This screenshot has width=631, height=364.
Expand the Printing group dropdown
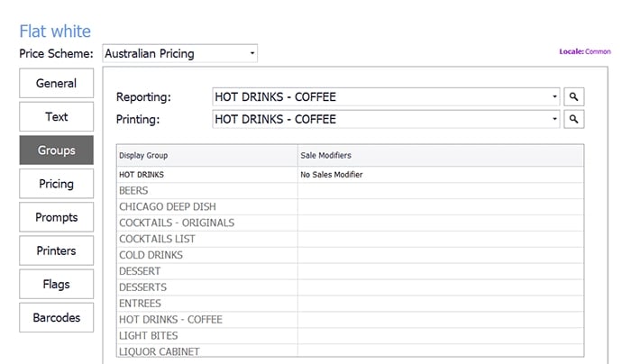(x=386, y=119)
